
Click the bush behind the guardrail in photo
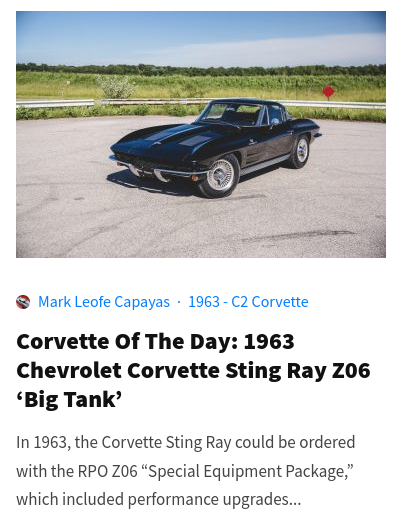[x=116, y=86]
